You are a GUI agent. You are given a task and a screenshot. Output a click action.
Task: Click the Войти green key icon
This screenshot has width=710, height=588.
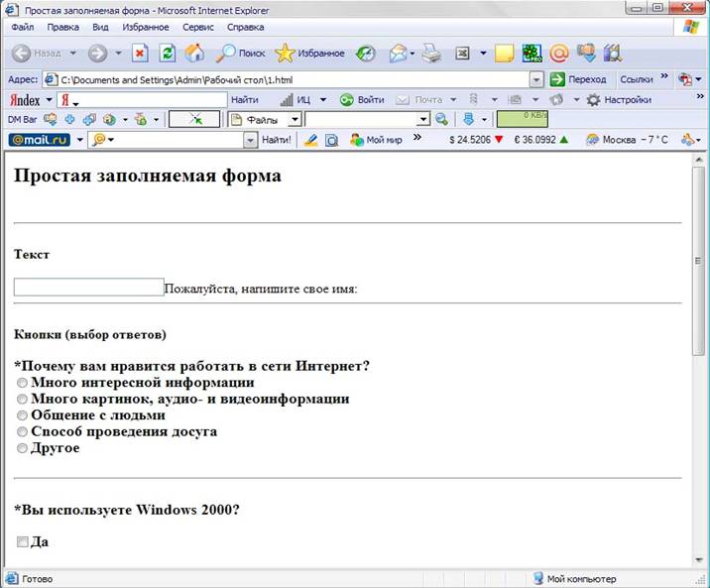tap(347, 100)
